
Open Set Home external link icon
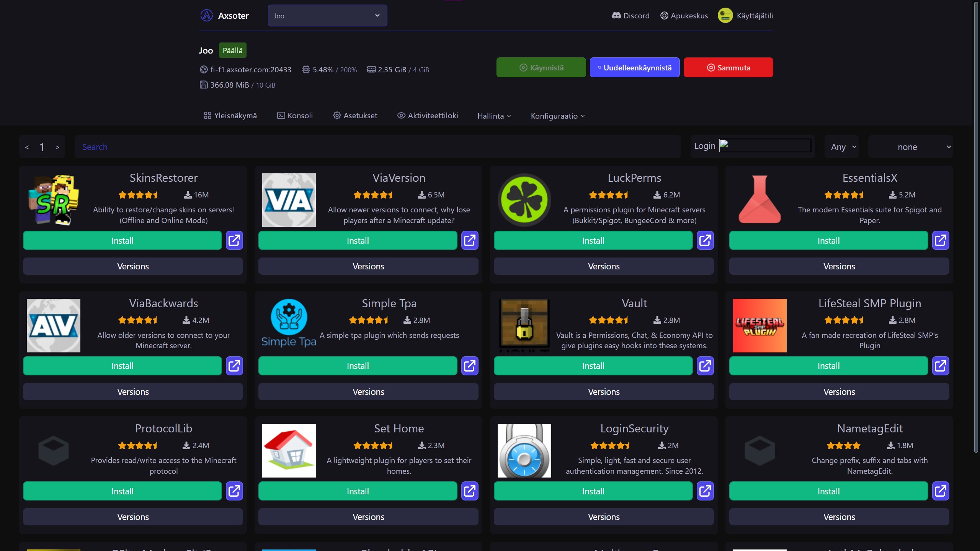coord(470,491)
